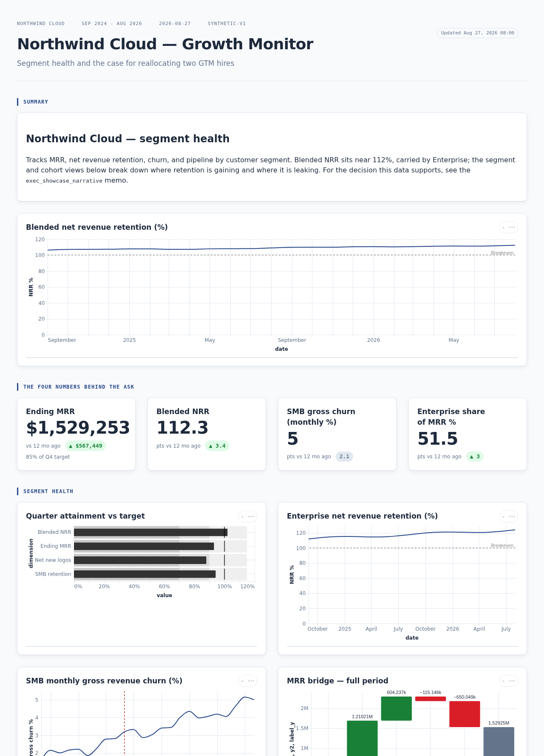Select the $1,529,253 Ending MRR value

tap(78, 428)
